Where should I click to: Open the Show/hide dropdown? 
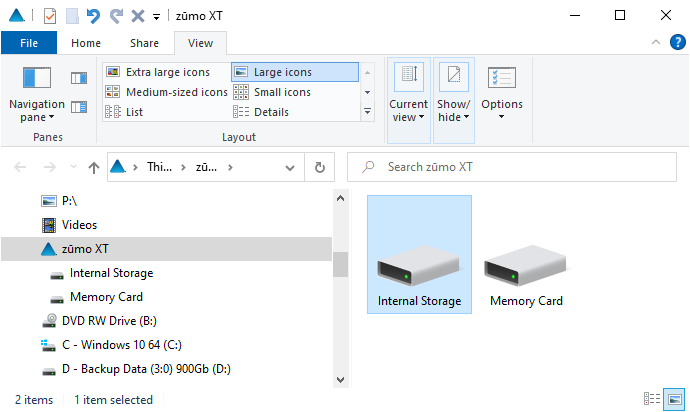tap(454, 100)
